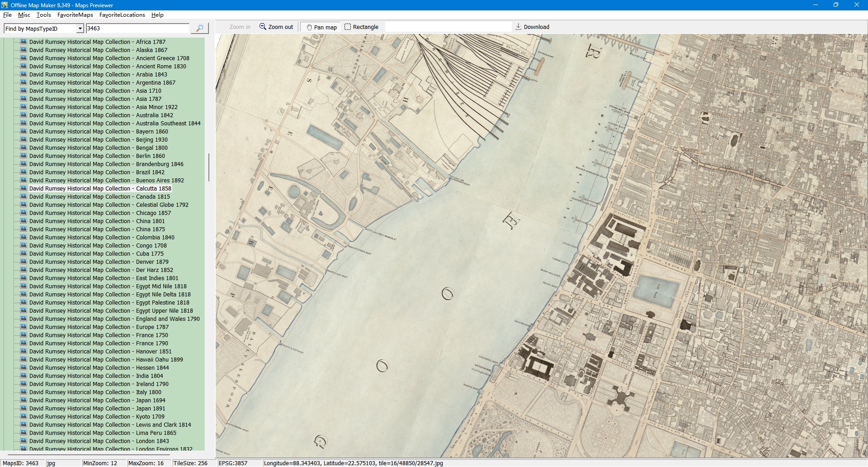The width and height of the screenshot is (868, 467).
Task: Click the horizontal scrollbar under map list
Action: [88, 454]
